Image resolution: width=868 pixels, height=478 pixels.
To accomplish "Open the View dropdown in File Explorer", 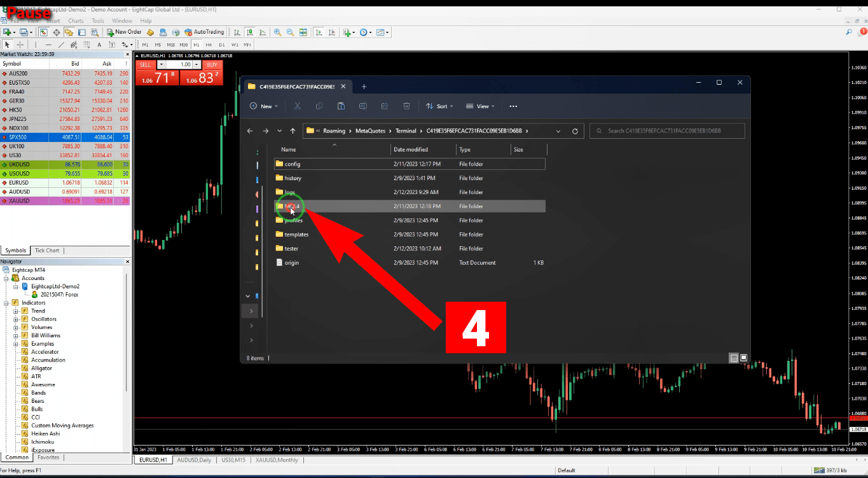I will pos(481,106).
